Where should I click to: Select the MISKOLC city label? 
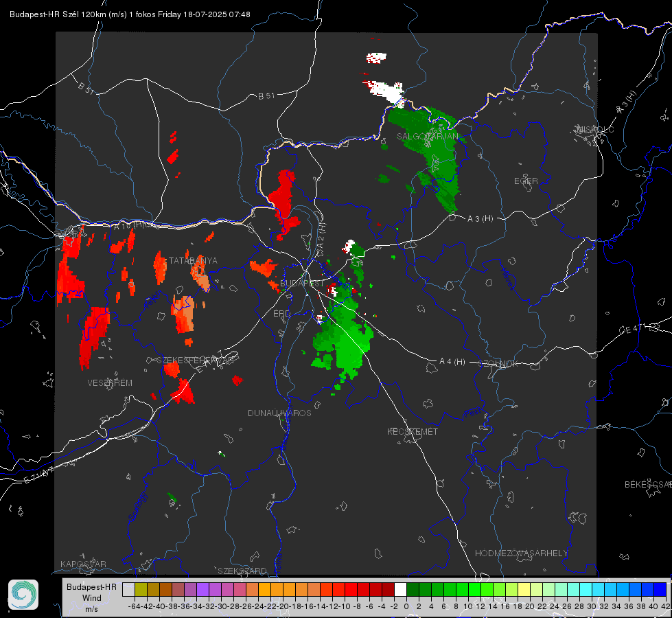pyautogui.click(x=596, y=129)
